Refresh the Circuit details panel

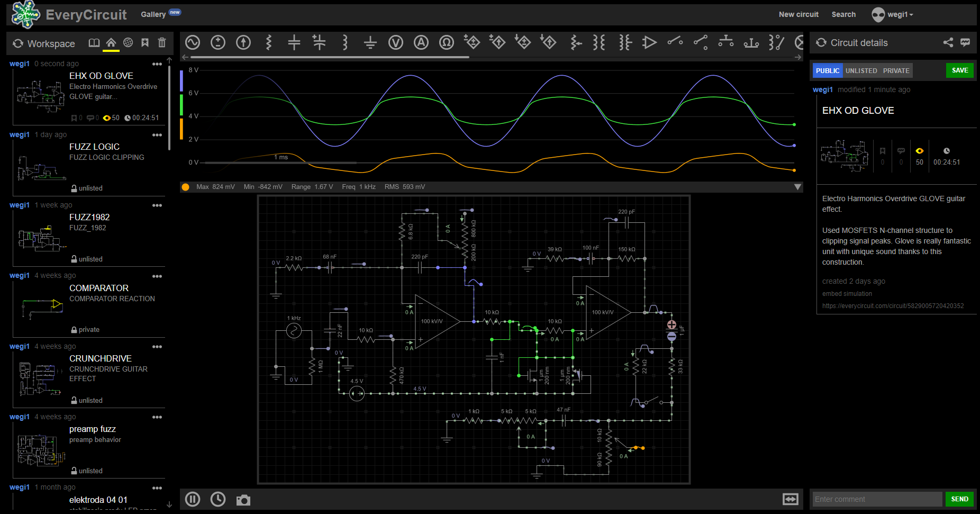[x=821, y=42]
